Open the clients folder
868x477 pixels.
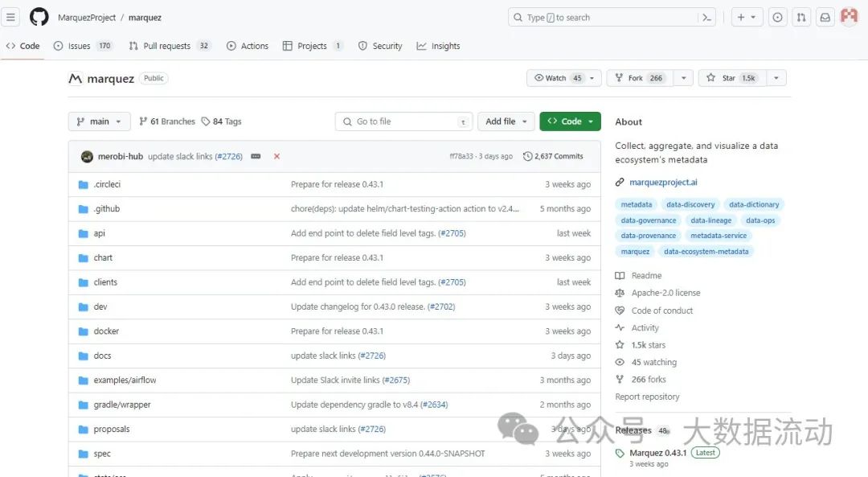tap(105, 282)
